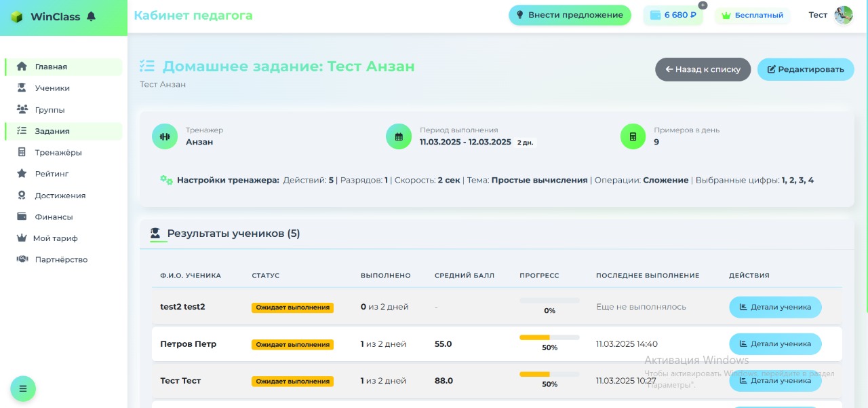Open Детали ученика for Петров Петр

775,344
